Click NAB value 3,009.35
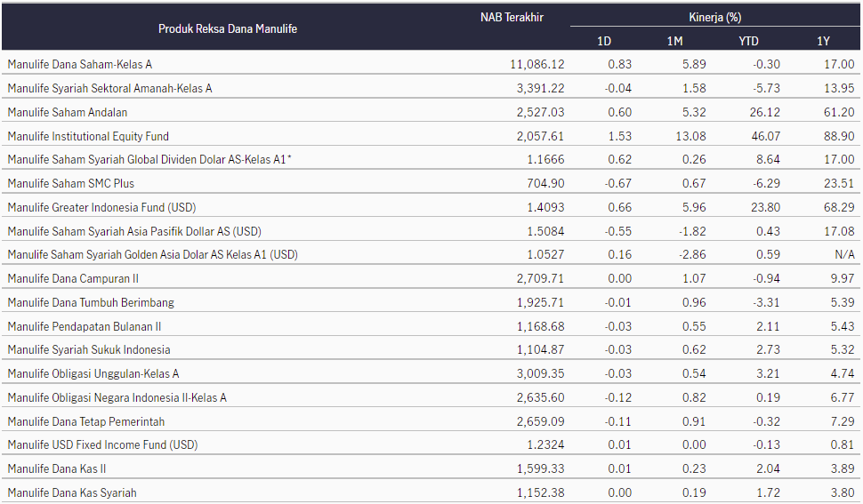The image size is (863, 504). (x=540, y=374)
